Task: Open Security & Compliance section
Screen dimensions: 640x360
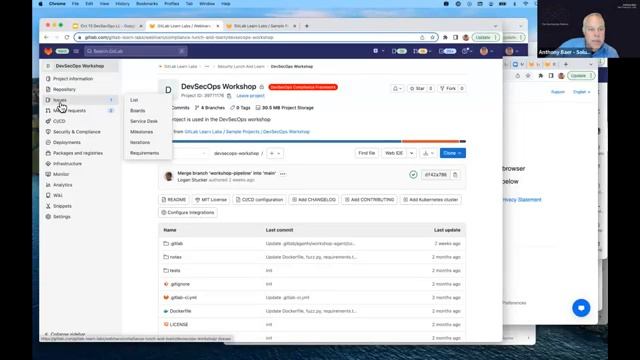Action: [x=76, y=132]
